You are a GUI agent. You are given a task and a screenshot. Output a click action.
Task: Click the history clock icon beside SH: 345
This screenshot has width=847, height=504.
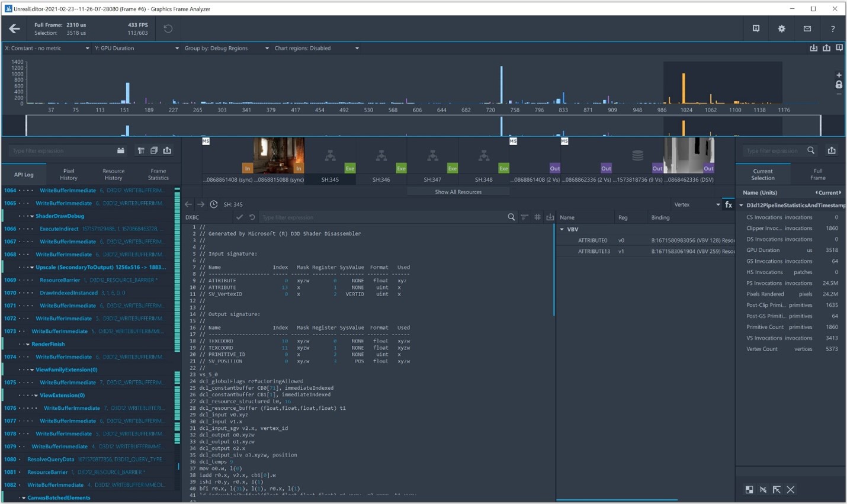pyautogui.click(x=214, y=204)
